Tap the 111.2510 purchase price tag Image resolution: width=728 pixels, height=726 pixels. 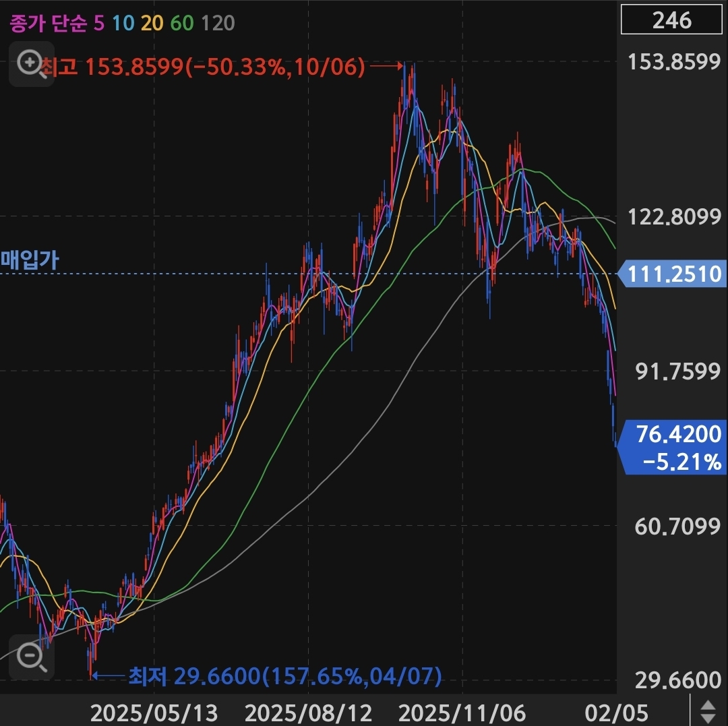click(673, 274)
